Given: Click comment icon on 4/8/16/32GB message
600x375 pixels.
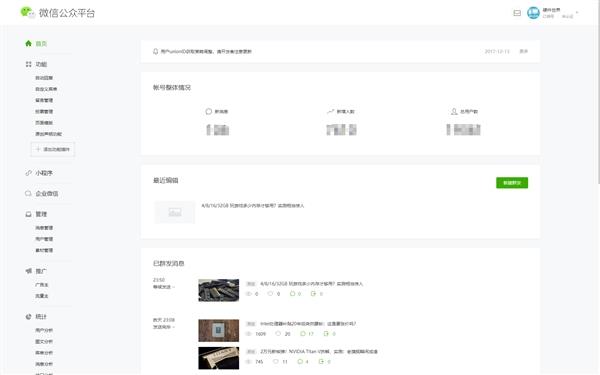Looking at the screenshot, I should point(271,294).
